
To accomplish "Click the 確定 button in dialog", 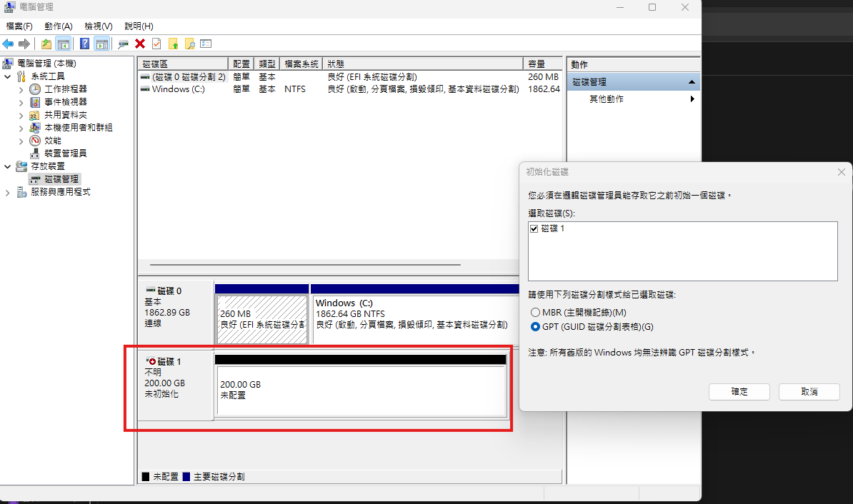I will coord(739,392).
